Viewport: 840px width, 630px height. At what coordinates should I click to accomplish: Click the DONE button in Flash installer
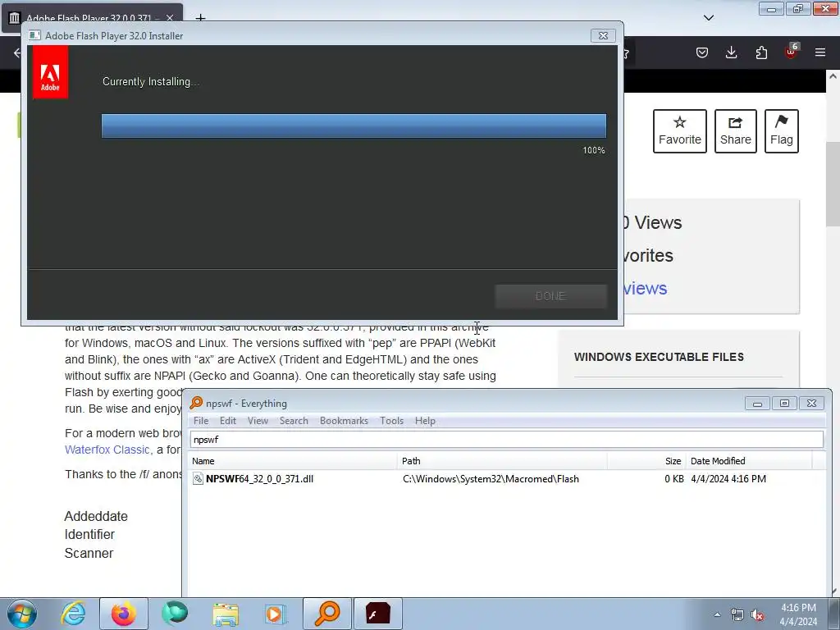(550, 296)
